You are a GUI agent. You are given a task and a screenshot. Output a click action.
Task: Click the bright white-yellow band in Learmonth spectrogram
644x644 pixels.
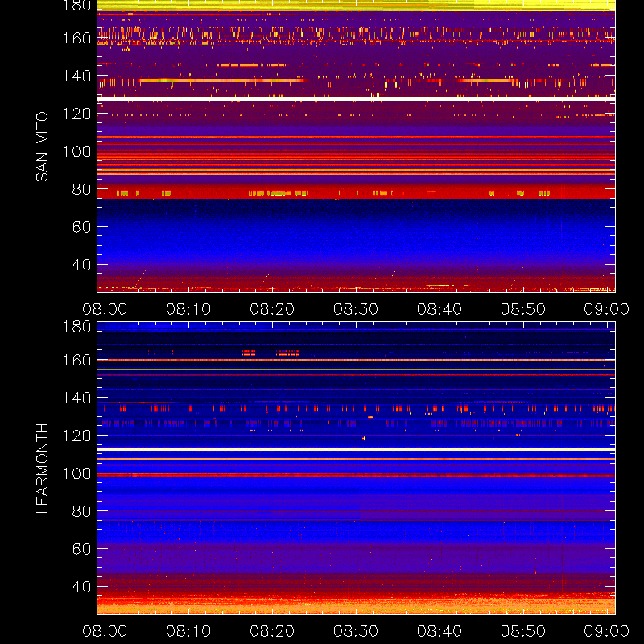tap(356, 450)
